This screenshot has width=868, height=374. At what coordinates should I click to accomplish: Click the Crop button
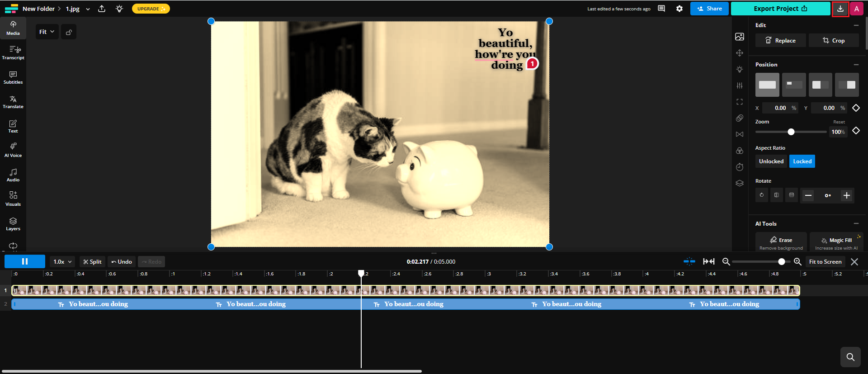[834, 41]
